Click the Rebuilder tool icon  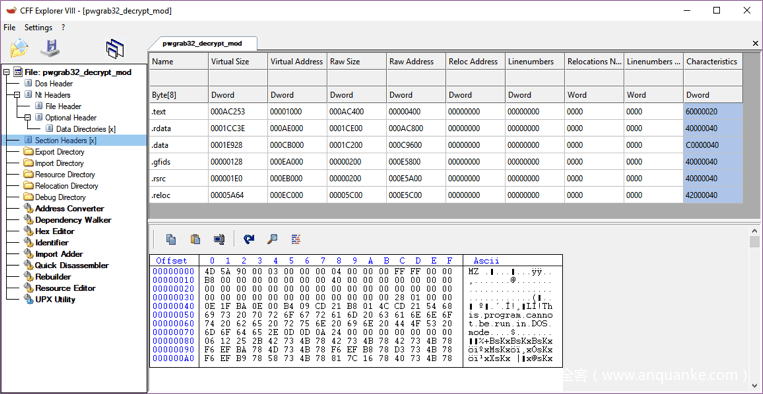[28, 277]
